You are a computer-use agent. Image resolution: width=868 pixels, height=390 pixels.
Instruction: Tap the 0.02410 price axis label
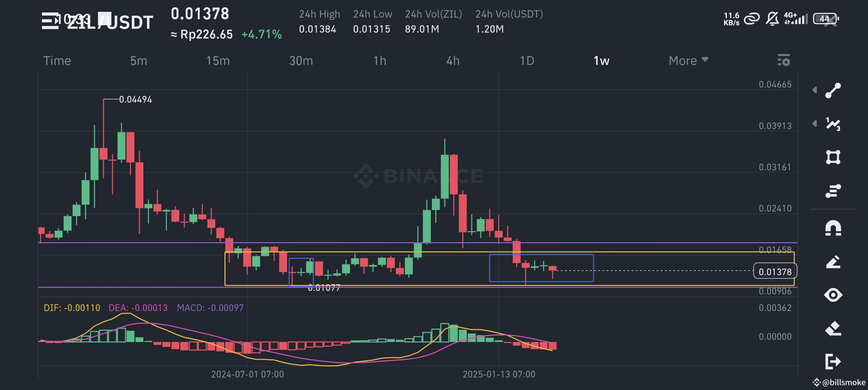coord(775,209)
